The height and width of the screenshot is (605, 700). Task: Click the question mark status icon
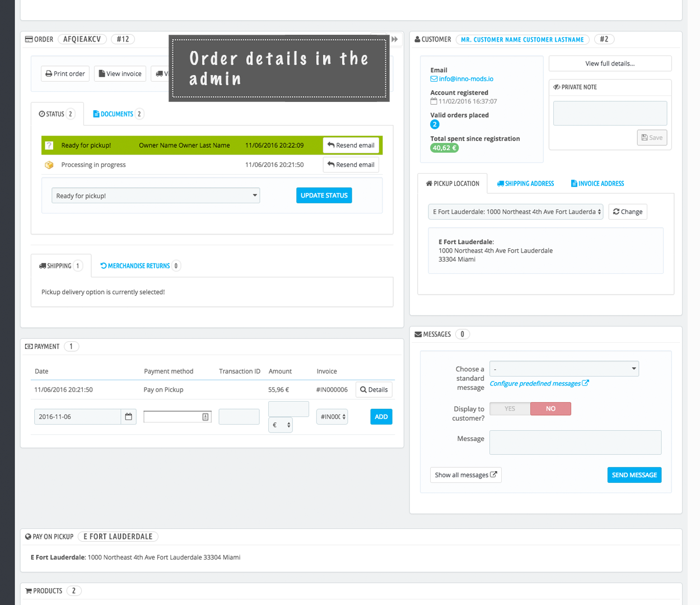point(49,146)
